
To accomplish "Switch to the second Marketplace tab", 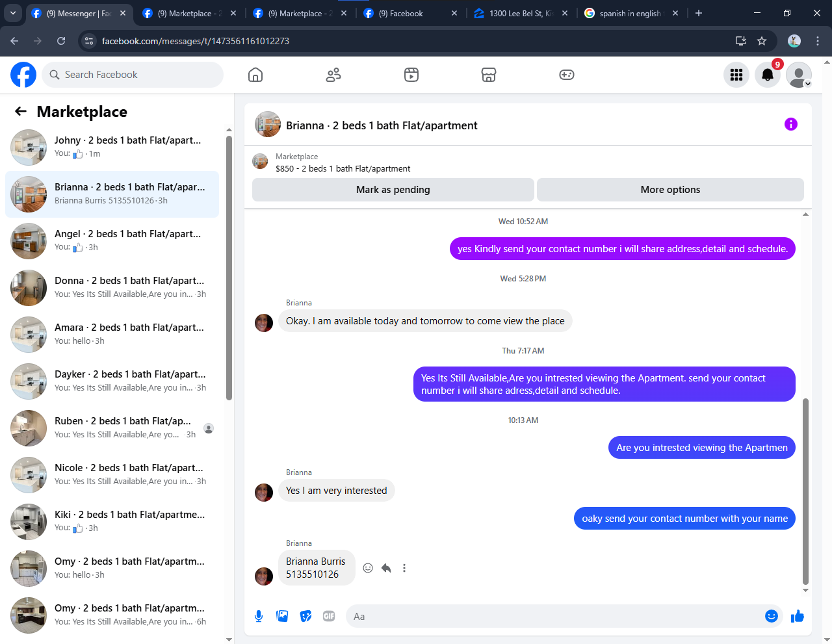I will [300, 13].
